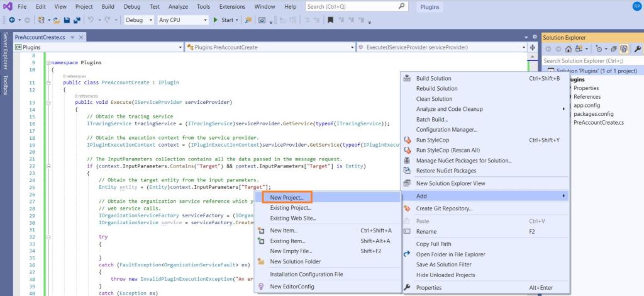The height and width of the screenshot is (296, 644).
Task: Toggle Show All Files in Solution Explorer
Action: tap(625, 48)
